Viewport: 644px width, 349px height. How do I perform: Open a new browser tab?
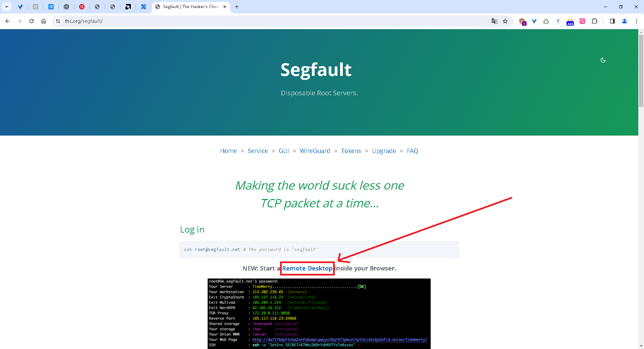237,7
